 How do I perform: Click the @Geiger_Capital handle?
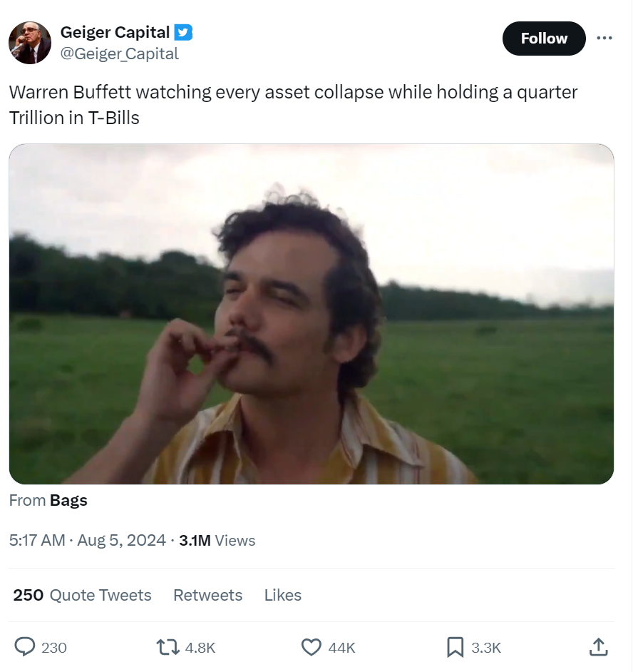pos(121,53)
